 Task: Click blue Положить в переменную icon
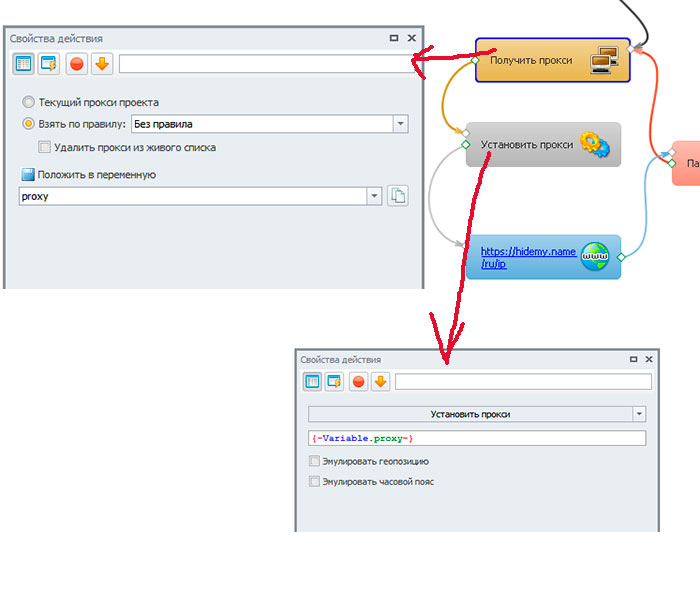pos(28,175)
